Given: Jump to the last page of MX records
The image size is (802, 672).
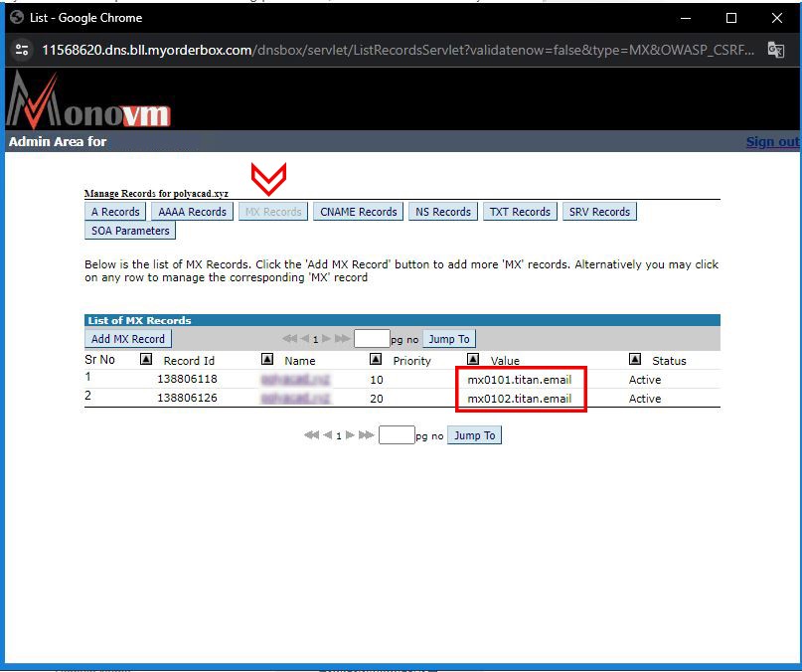Looking at the screenshot, I should click(341, 338).
